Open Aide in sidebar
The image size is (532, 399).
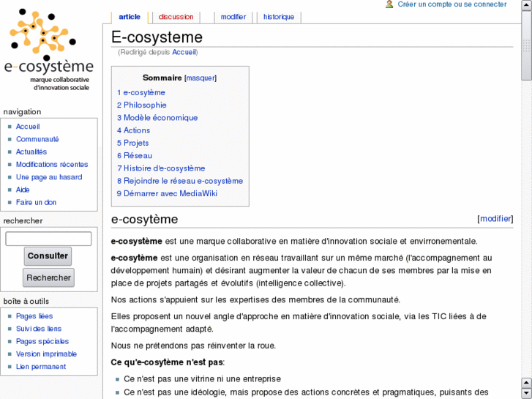[x=23, y=190]
